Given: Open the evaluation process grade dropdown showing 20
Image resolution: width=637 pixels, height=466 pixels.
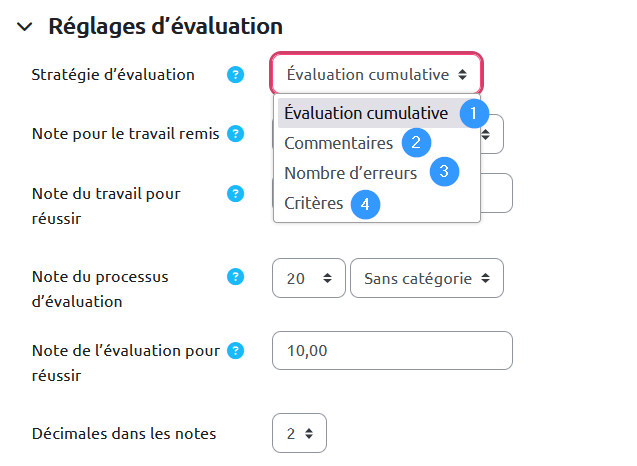Looking at the screenshot, I should click(308, 279).
